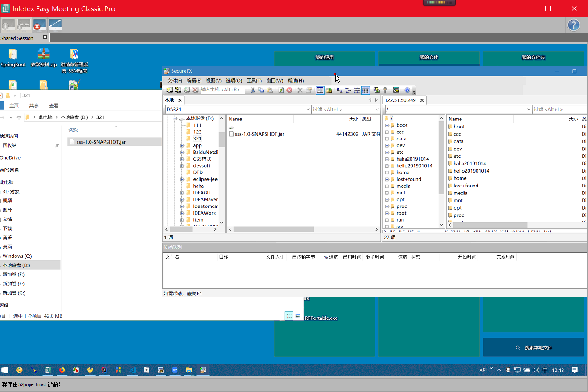Click the local 大小 column header

point(354,119)
